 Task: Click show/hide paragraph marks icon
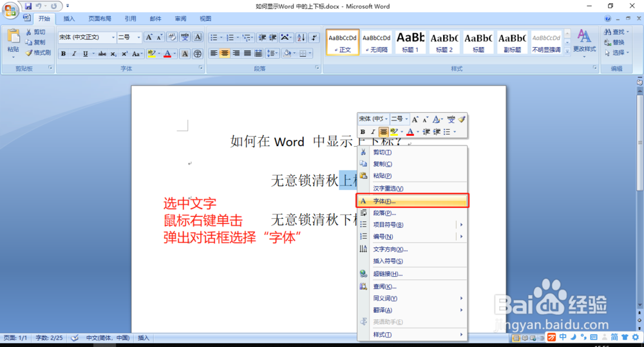pos(314,37)
